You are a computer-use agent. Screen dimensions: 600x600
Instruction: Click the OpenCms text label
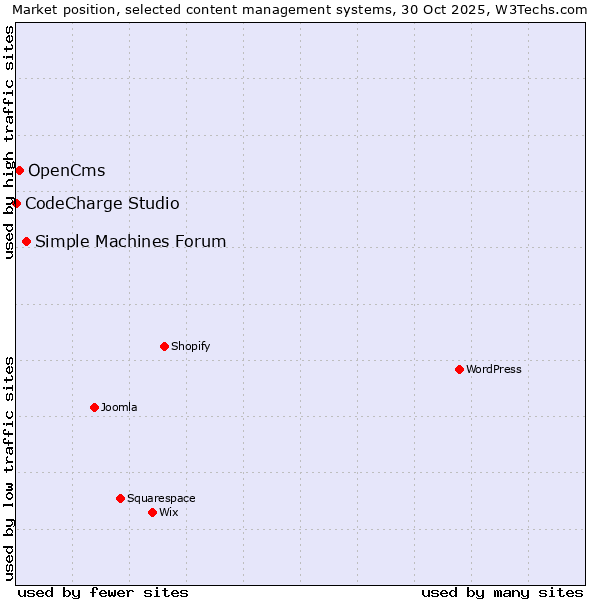click(x=66, y=171)
